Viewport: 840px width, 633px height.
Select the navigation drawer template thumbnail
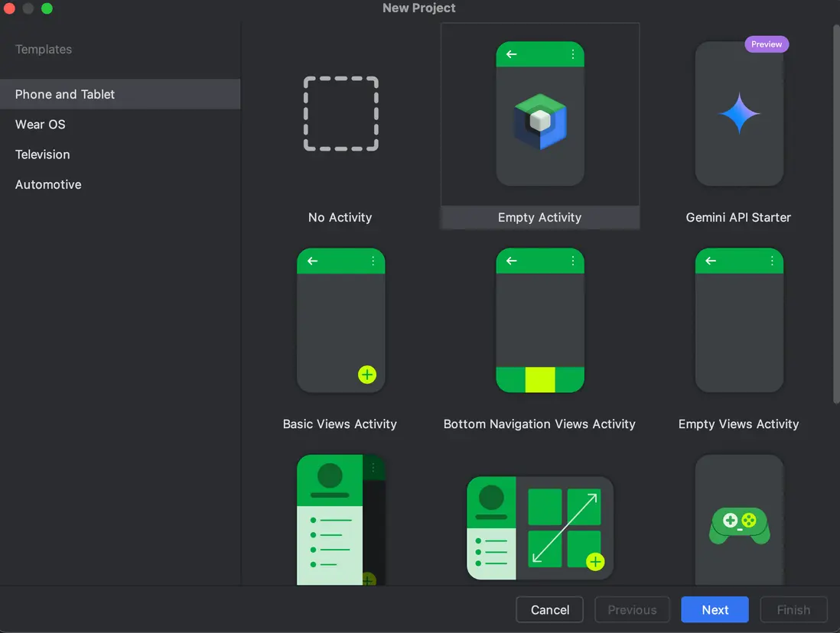click(x=340, y=520)
